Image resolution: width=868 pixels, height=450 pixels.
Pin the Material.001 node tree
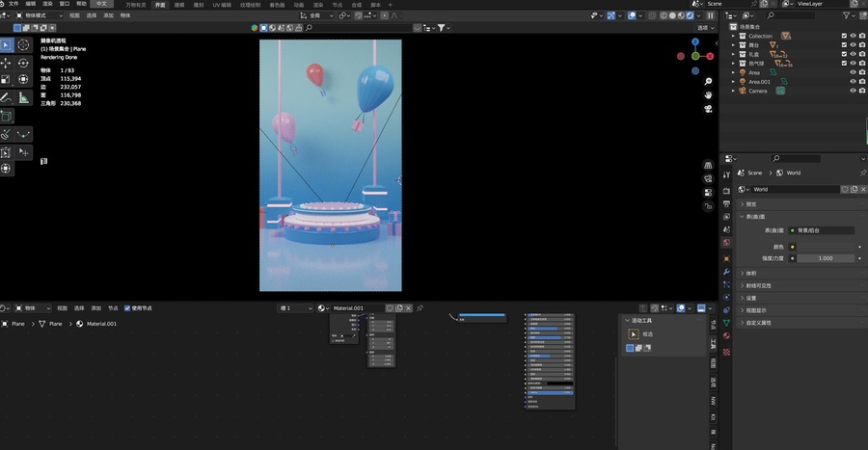click(x=420, y=308)
